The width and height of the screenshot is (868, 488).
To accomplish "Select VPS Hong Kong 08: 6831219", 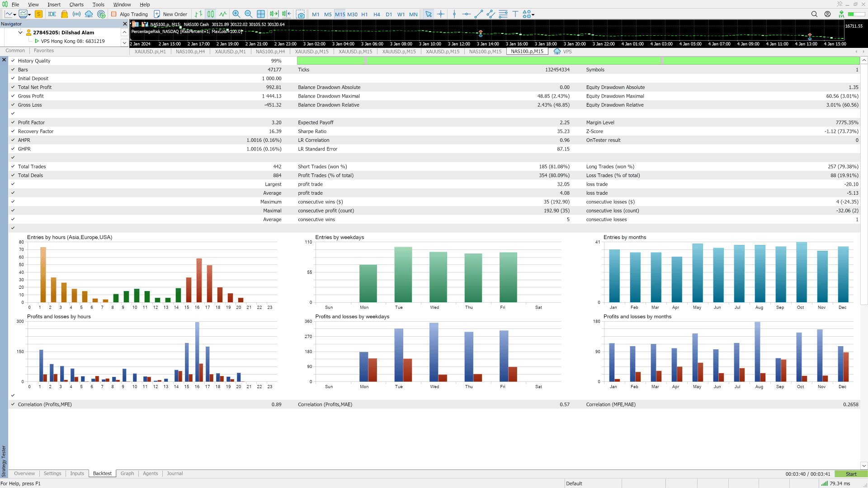I will (73, 41).
